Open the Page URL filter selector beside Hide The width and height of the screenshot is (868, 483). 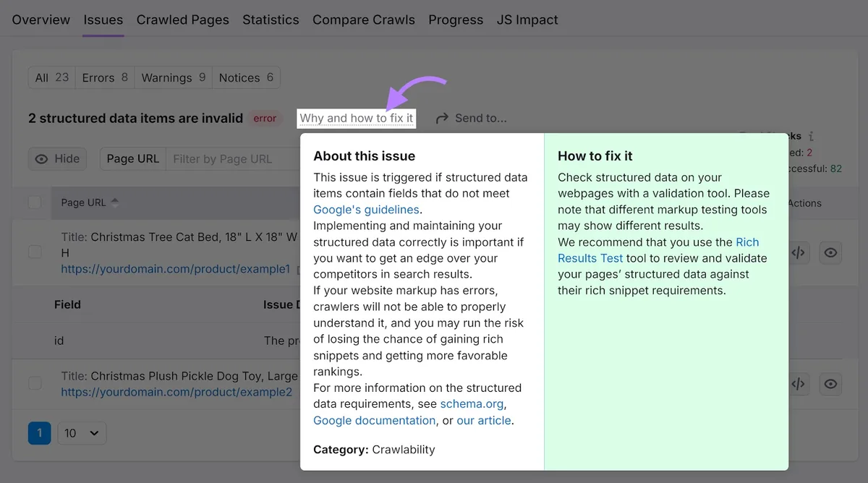coord(132,159)
